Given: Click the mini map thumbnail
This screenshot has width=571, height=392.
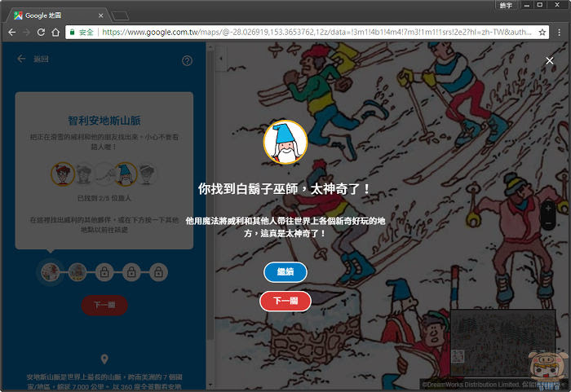Looking at the screenshot, I should [502, 343].
